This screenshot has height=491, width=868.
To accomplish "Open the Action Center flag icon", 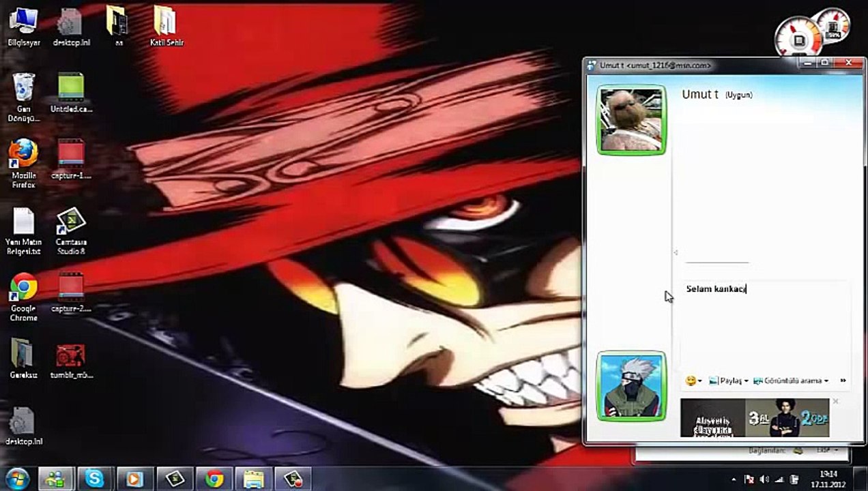I will pyautogui.click(x=749, y=479).
